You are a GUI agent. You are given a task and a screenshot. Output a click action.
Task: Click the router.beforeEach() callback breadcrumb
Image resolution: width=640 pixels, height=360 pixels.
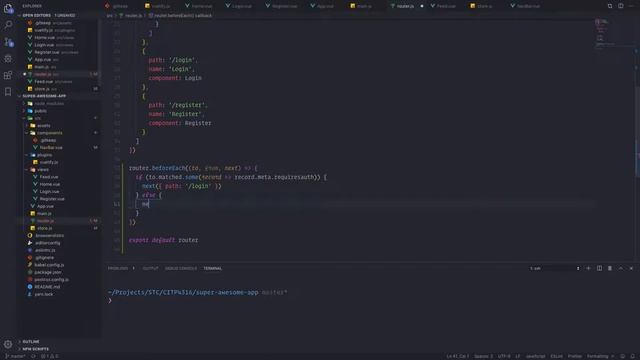(x=180, y=16)
